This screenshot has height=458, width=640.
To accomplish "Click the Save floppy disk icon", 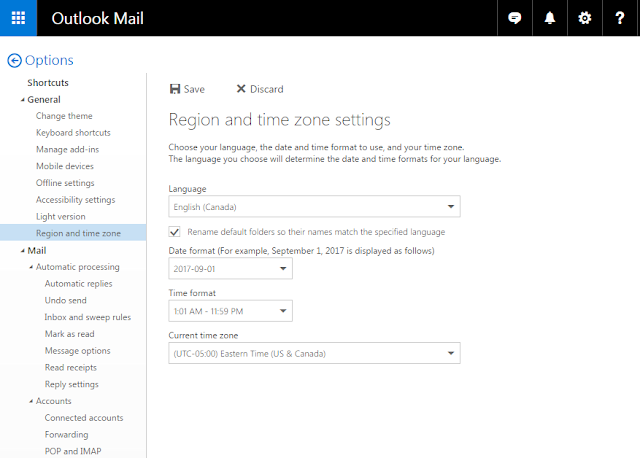I will (x=175, y=89).
